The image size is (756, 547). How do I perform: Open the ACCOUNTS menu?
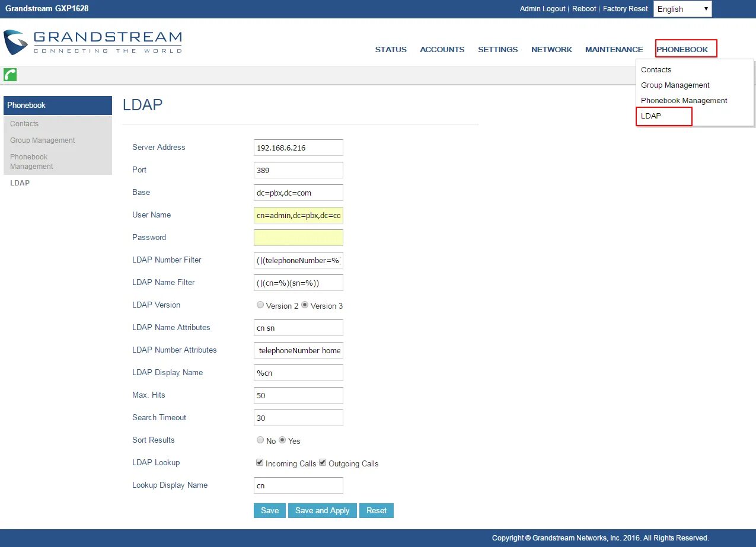pyautogui.click(x=442, y=50)
